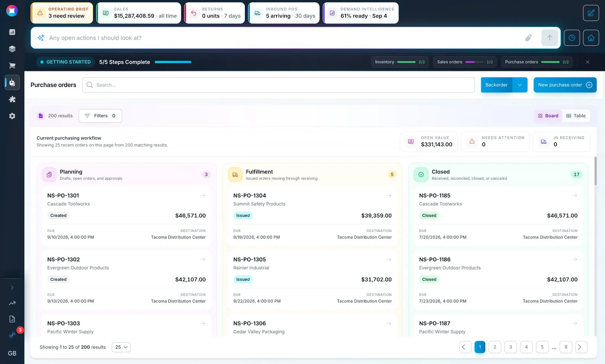Viewport: 605px width, 364px height.
Task: Click the attachment paperclip icon
Action: click(528, 38)
